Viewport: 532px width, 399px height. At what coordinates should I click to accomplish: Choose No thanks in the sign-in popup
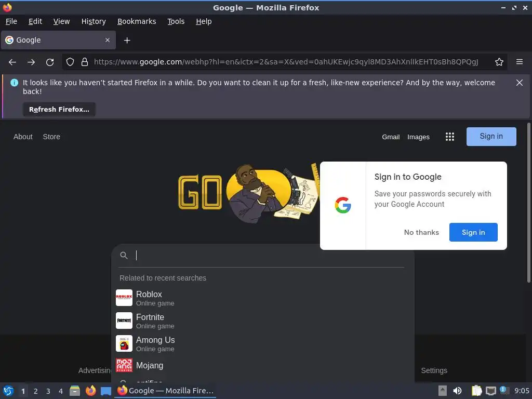click(x=421, y=232)
